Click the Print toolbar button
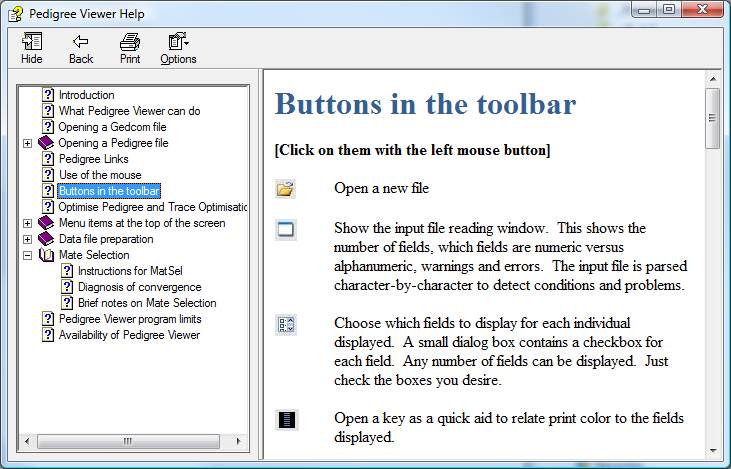This screenshot has width=731, height=469. click(x=130, y=48)
